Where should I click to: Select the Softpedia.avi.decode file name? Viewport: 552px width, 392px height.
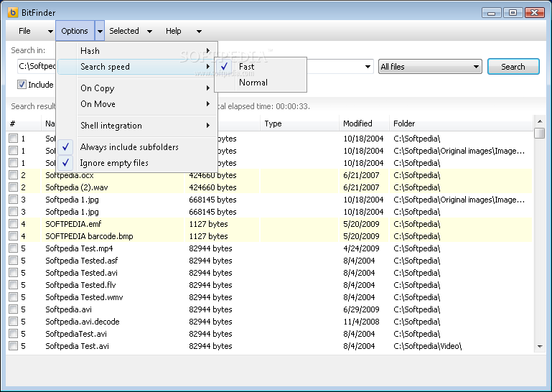(83, 322)
